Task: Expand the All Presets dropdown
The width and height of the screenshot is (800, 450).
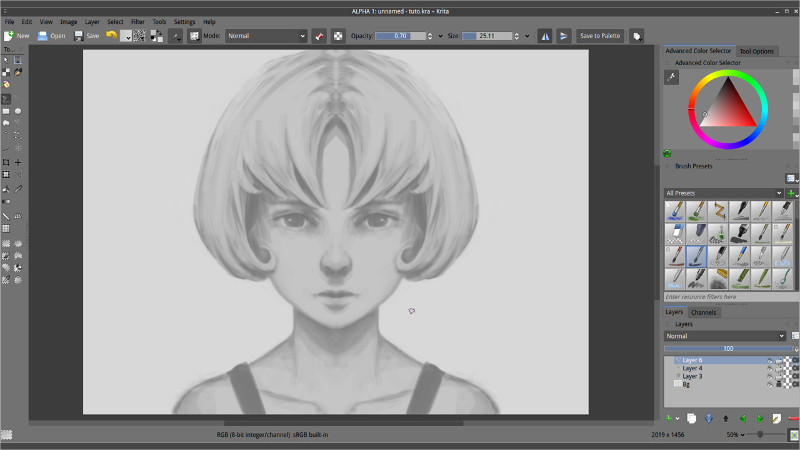Action: pos(723,193)
